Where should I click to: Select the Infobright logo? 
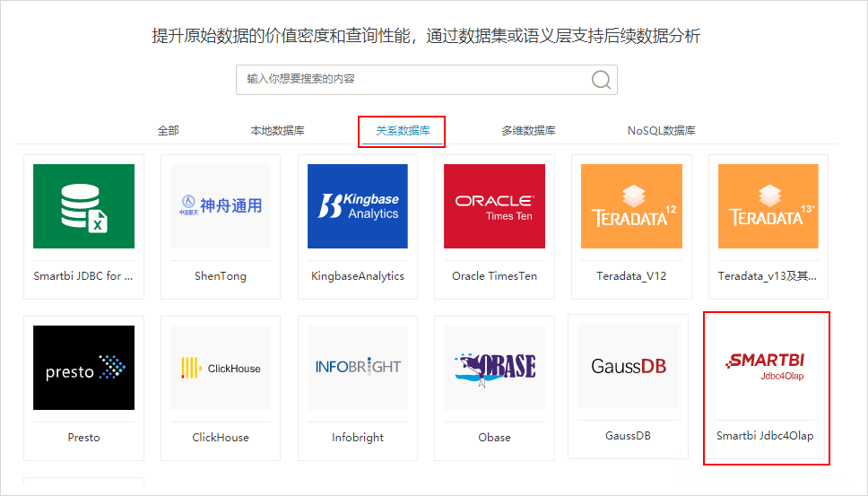(358, 368)
